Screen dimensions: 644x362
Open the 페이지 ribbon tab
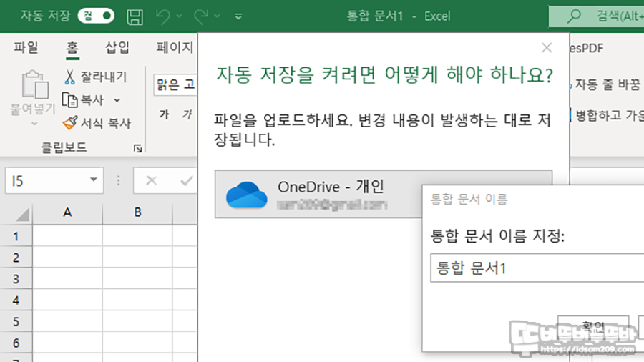coord(175,48)
